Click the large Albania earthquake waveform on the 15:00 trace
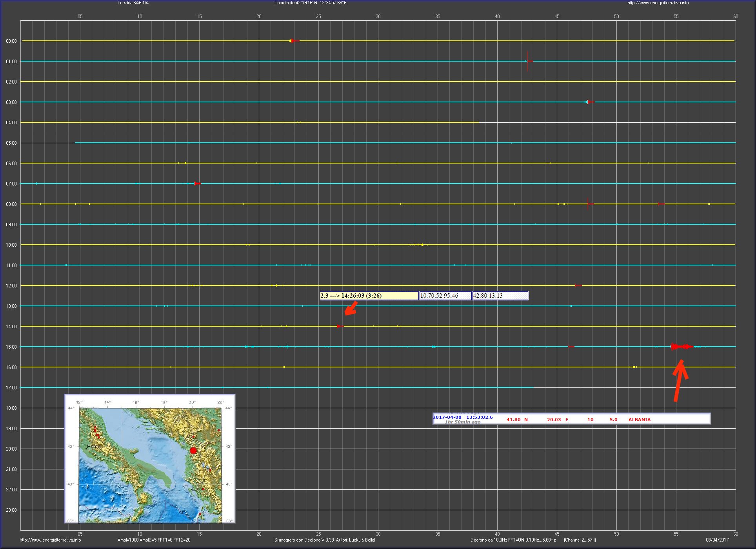 (x=682, y=347)
